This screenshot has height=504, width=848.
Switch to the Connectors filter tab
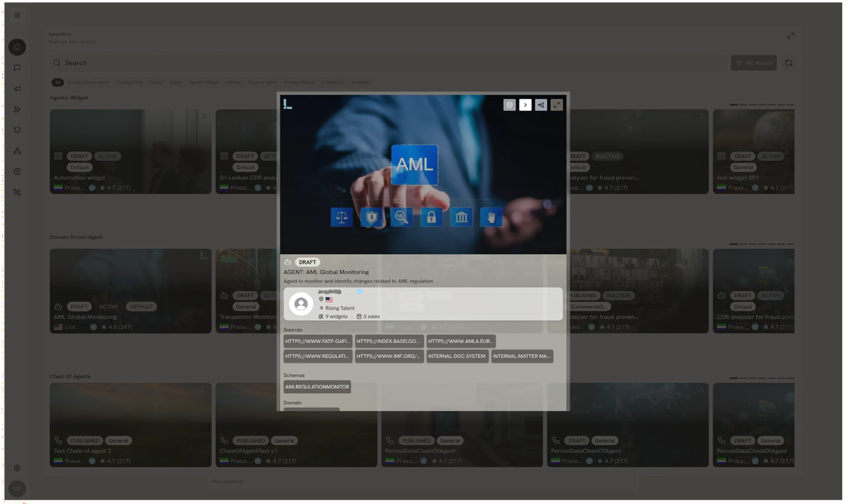(333, 82)
